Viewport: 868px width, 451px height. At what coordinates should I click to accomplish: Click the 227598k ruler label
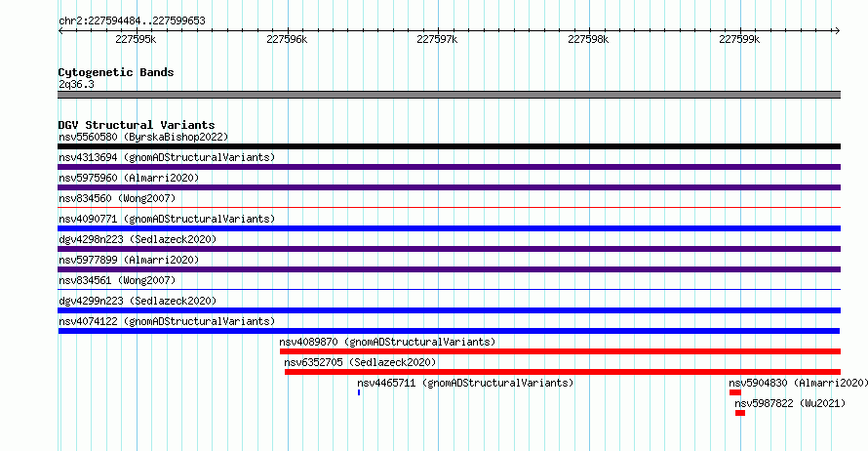588,39
